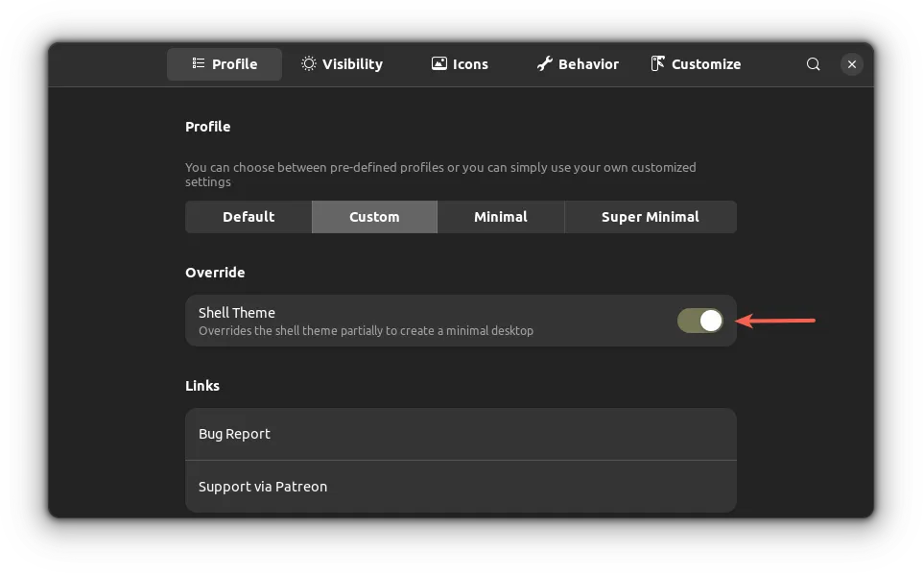Viewport: 924px width, 574px height.
Task: Select the Custom profile option
Action: [374, 217]
